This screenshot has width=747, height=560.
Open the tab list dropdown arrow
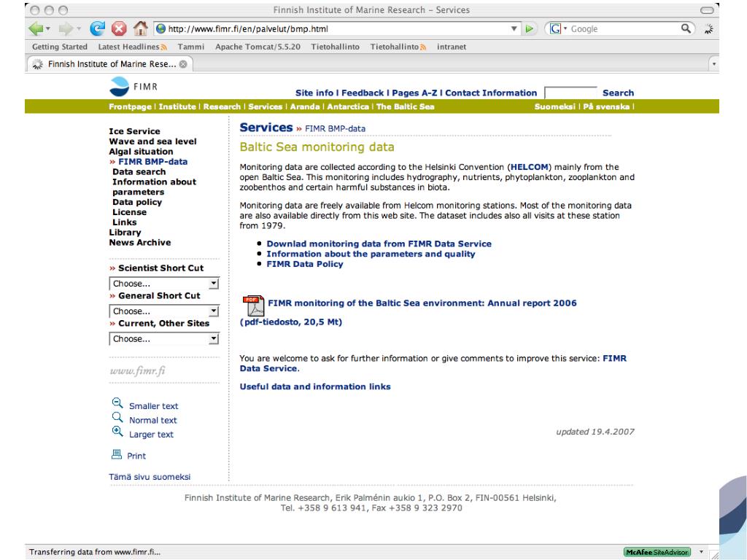point(713,64)
